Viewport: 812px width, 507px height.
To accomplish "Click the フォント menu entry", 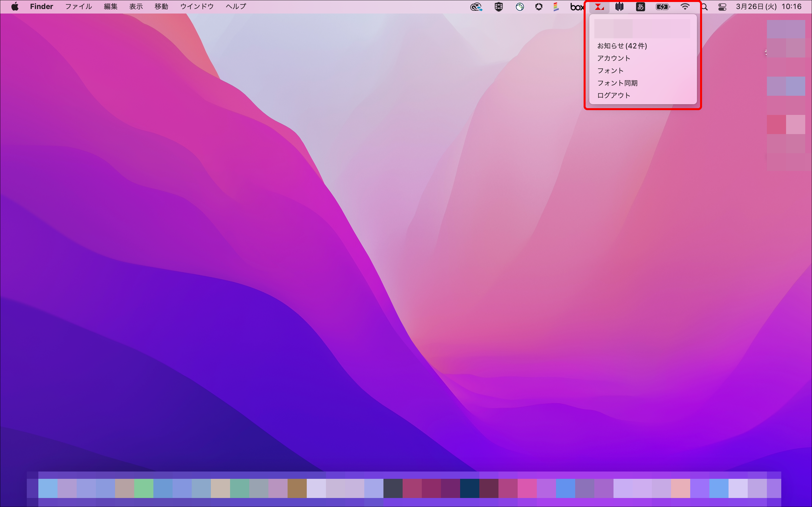I will (x=610, y=71).
